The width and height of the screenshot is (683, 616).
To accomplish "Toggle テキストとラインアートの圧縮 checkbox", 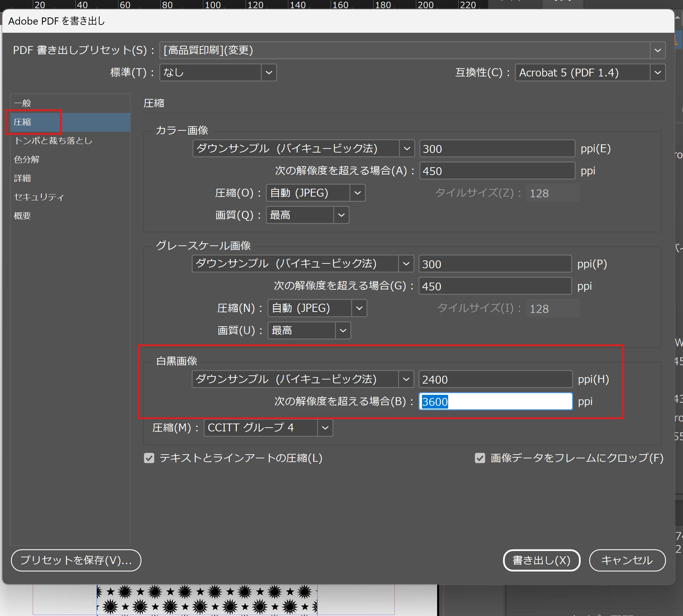I will coord(149,458).
